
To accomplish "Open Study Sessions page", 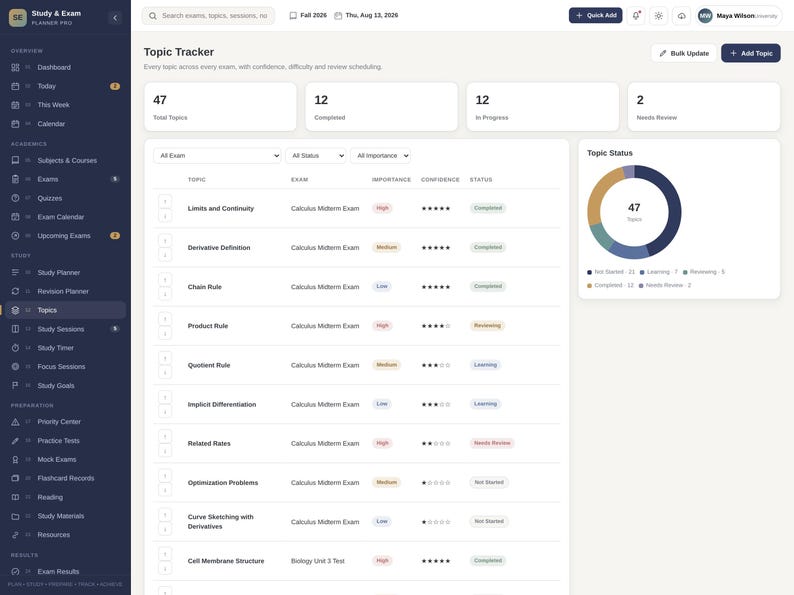I will (63, 329).
